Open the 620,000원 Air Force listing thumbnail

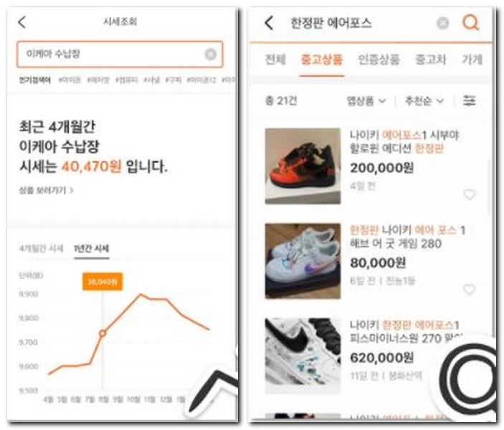tap(303, 355)
